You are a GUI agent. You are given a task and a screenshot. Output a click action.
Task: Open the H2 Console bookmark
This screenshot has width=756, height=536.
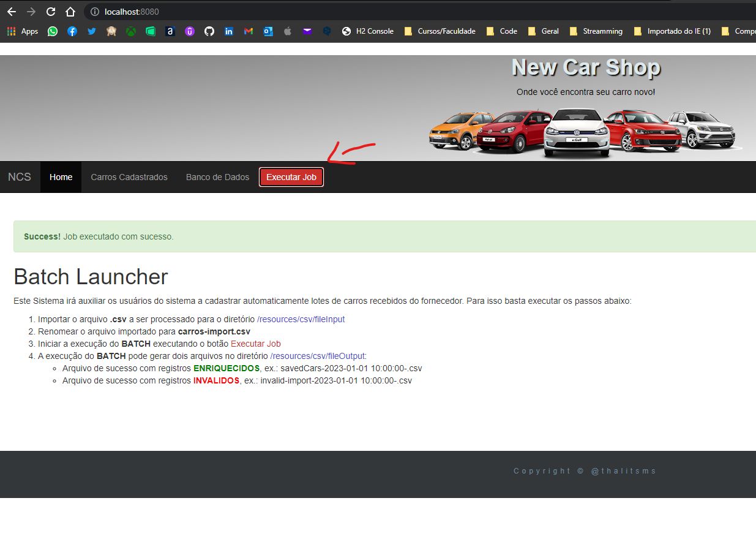pos(374,31)
